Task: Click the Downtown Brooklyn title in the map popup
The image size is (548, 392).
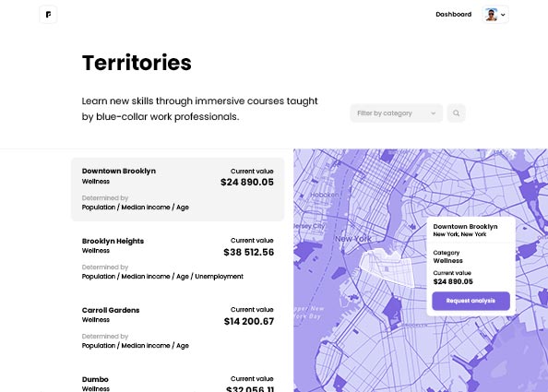Action: point(465,226)
